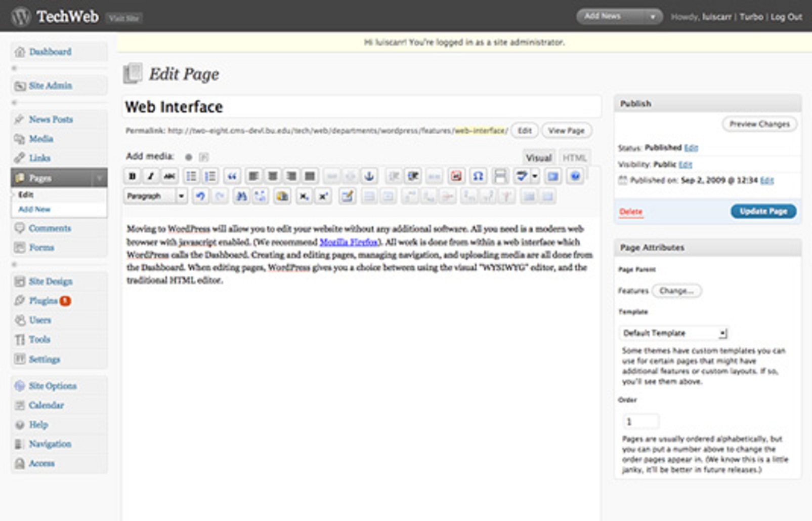Apply italic formatting
Viewport: 812px width, 521px height.
pyautogui.click(x=151, y=176)
